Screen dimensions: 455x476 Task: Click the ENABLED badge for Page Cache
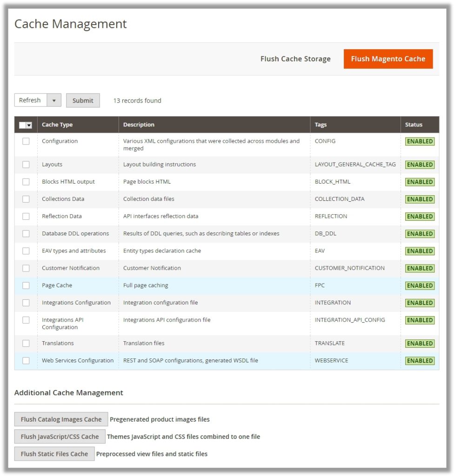(x=419, y=285)
